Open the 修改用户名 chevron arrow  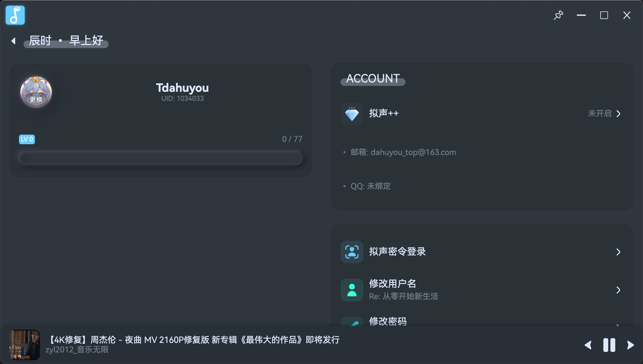coord(618,290)
